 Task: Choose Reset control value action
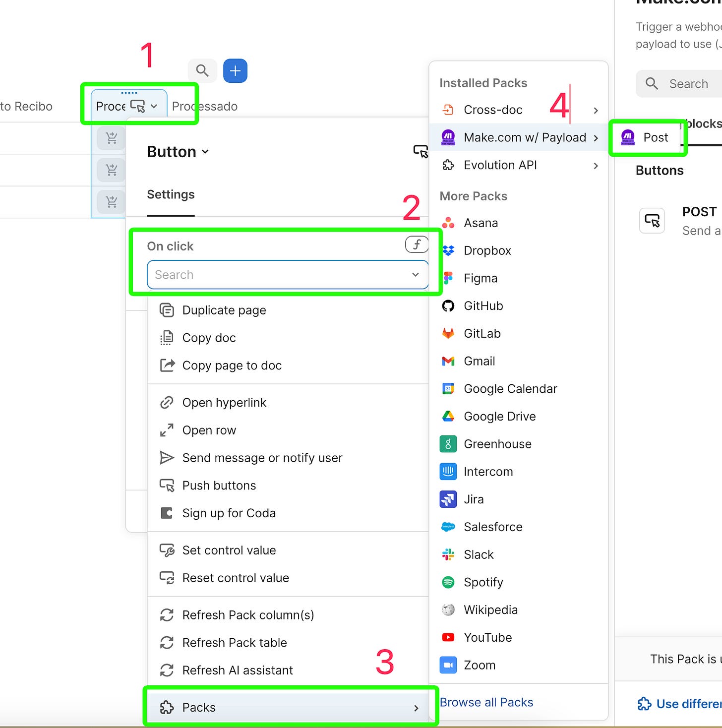pyautogui.click(x=288, y=578)
